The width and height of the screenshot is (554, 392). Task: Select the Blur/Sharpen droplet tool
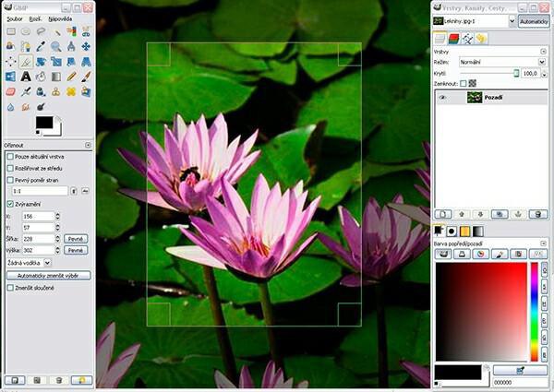11,107
